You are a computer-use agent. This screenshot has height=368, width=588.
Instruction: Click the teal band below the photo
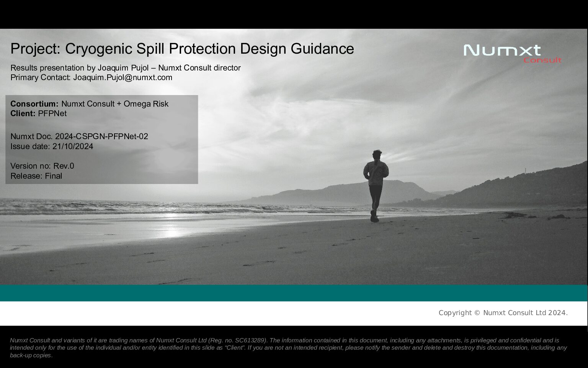click(294, 293)
